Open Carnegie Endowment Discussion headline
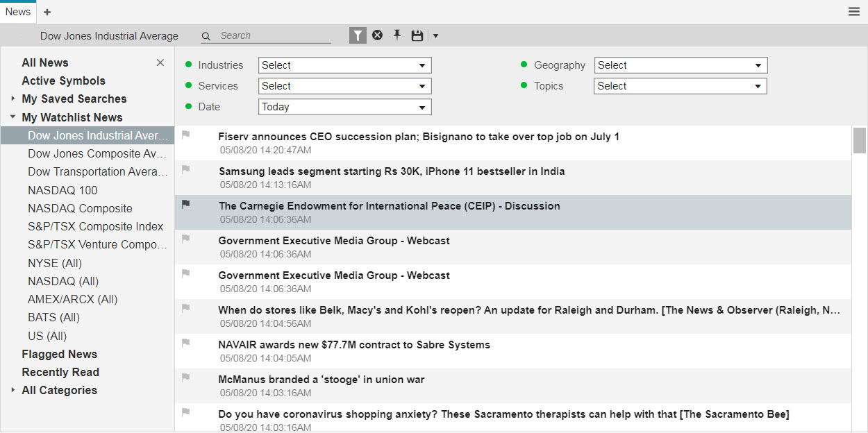Viewport: 868px width, 433px height. (390, 206)
